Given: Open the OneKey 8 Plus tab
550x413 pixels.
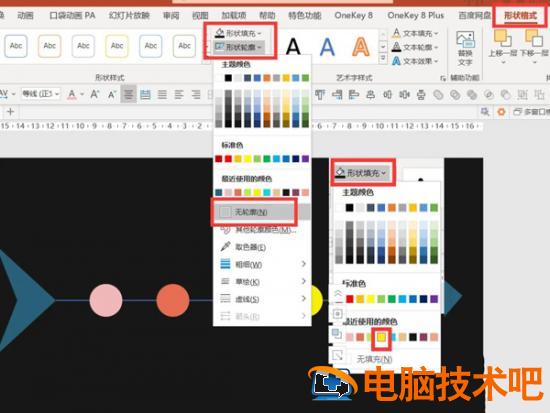Looking at the screenshot, I should coord(416,15).
